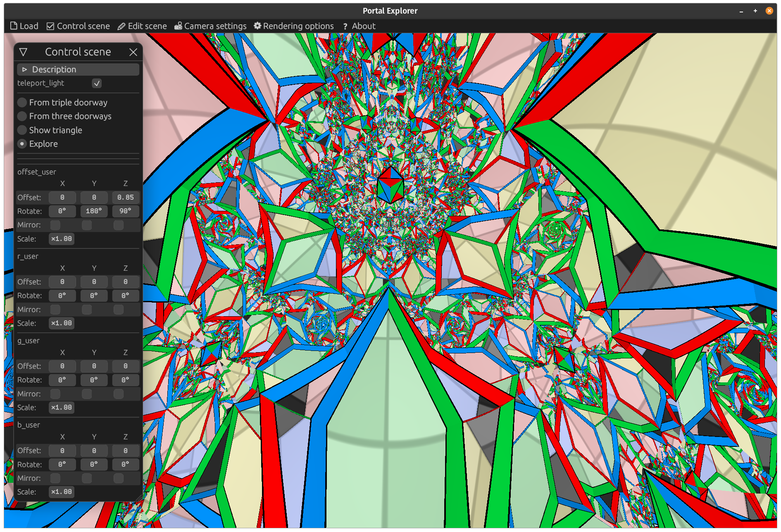Toggle offset_user Mirror X checkbox
The height and width of the screenshot is (532, 781).
click(55, 225)
